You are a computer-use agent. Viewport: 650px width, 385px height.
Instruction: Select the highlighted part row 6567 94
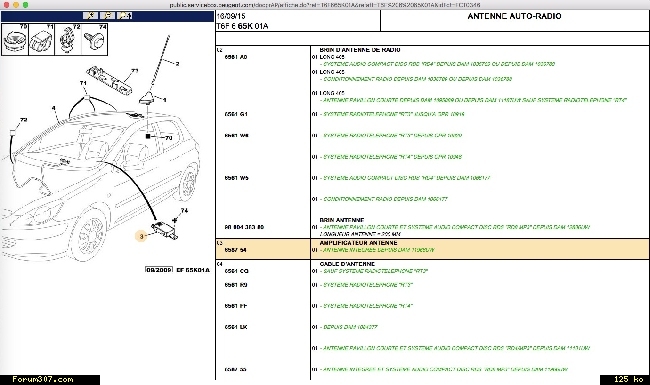[x=432, y=249]
